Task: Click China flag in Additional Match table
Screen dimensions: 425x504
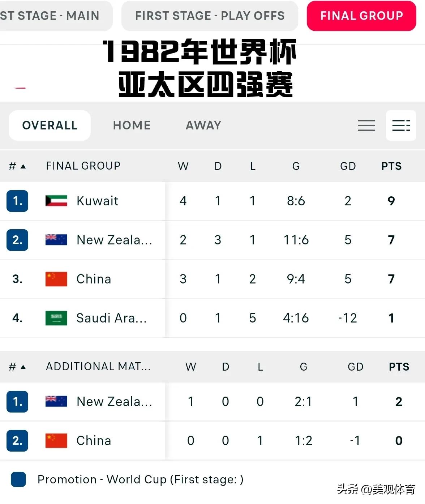Action: click(x=56, y=441)
